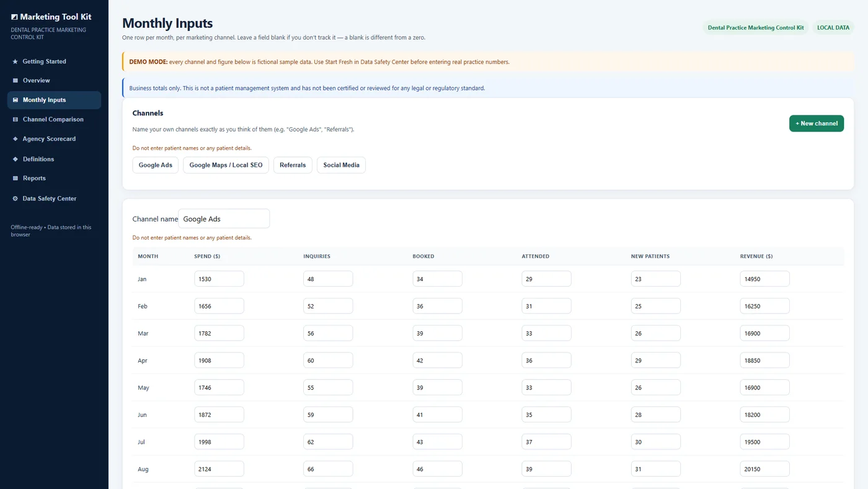Add a new channel
This screenshot has height=489, width=868.
coord(816,123)
